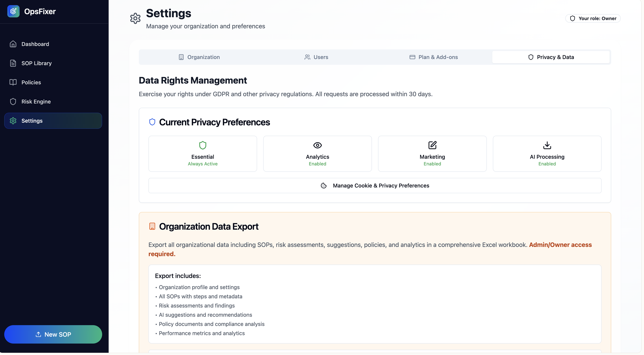The image size is (644, 355).
Task: Switch to the Plan & Add-ons tab
Action: (434, 57)
